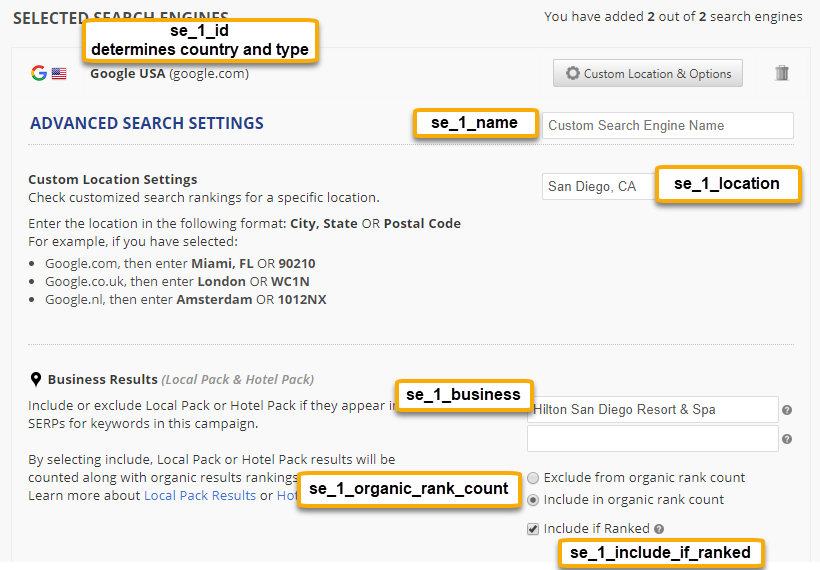Follow the partially hidden Hotel Pack link

click(287, 496)
